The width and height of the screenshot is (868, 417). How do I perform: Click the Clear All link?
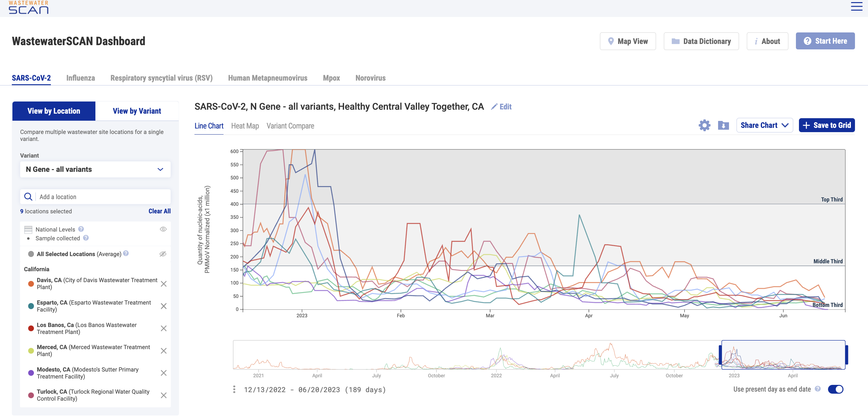click(x=159, y=211)
